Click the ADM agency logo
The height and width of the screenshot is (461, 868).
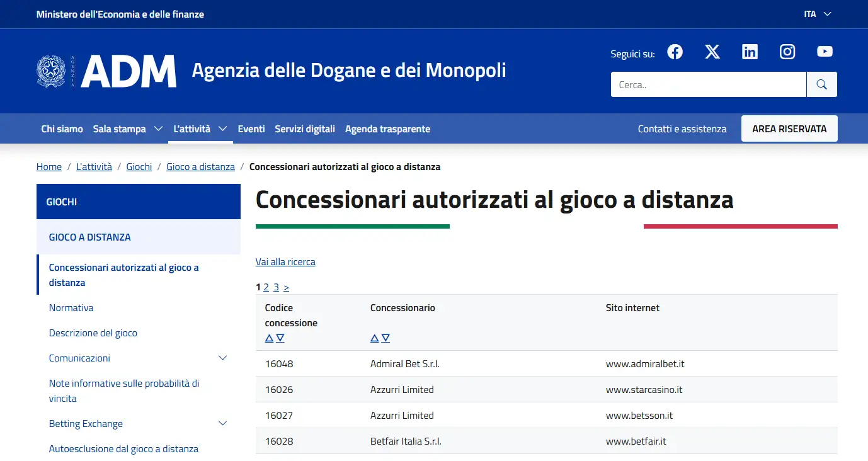point(106,71)
